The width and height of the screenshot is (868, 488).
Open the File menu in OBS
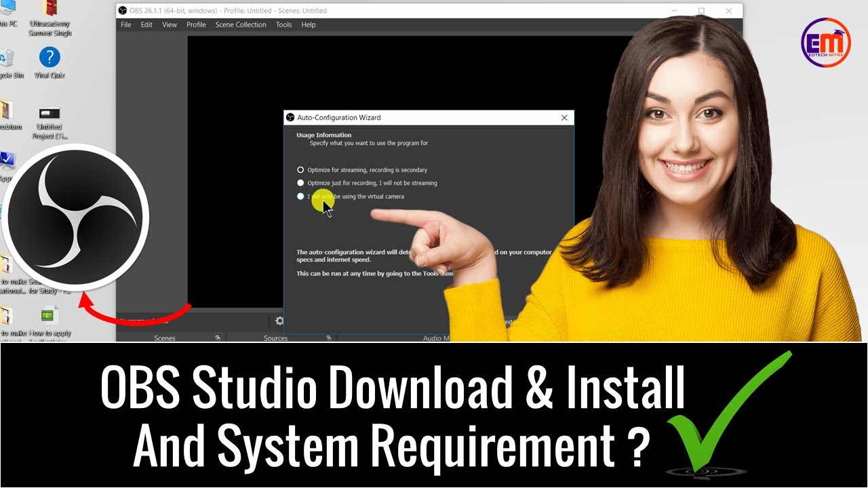point(126,24)
